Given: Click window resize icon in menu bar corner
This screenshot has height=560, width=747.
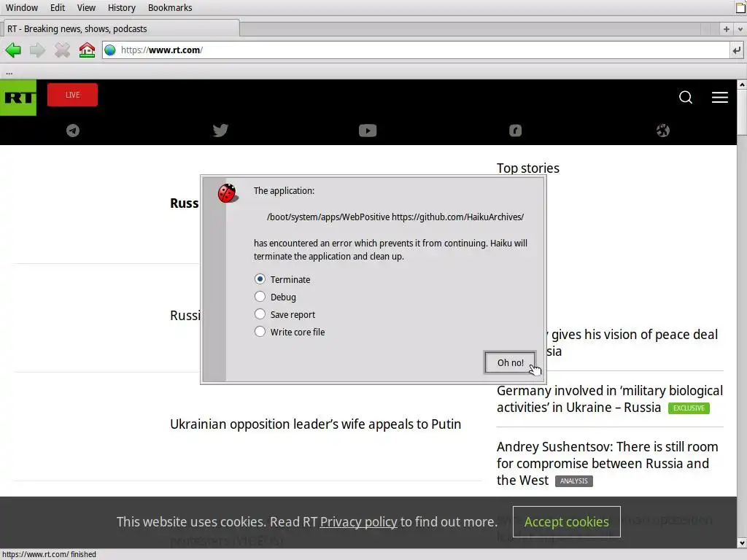Looking at the screenshot, I should pyautogui.click(x=741, y=8).
